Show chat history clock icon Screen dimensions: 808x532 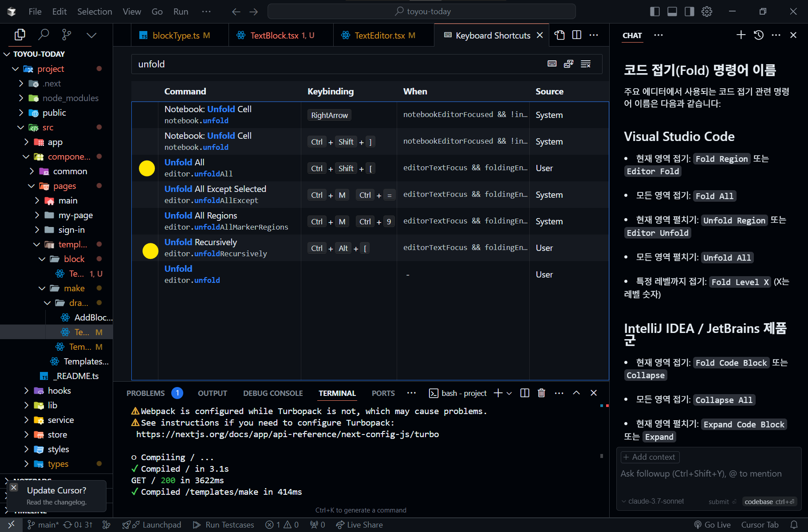759,35
